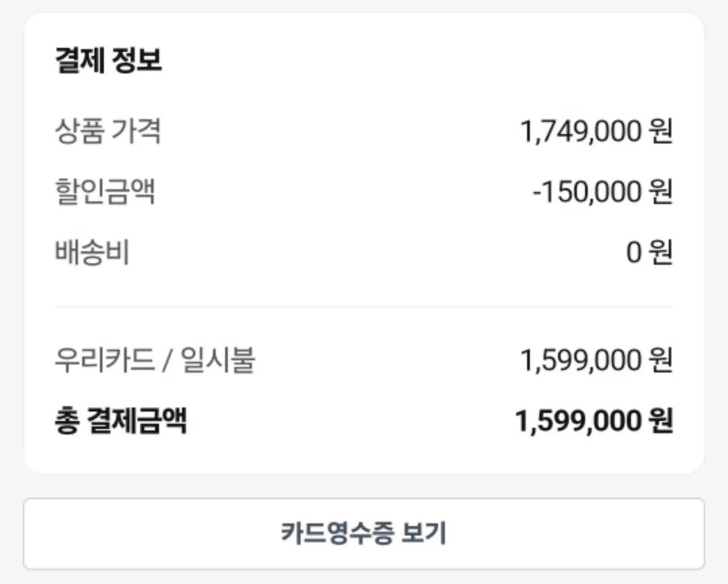The height and width of the screenshot is (584, 728).
Task: Click the 배송비 label
Action: 92,252
